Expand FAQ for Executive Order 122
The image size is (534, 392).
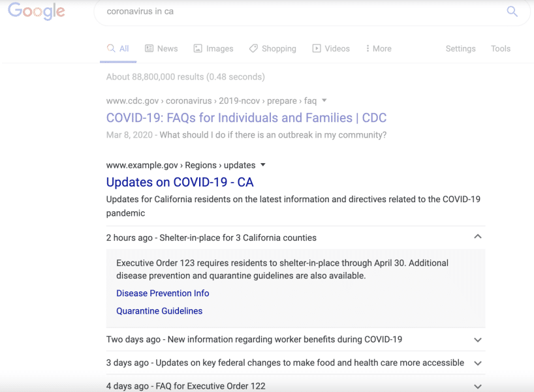478,386
